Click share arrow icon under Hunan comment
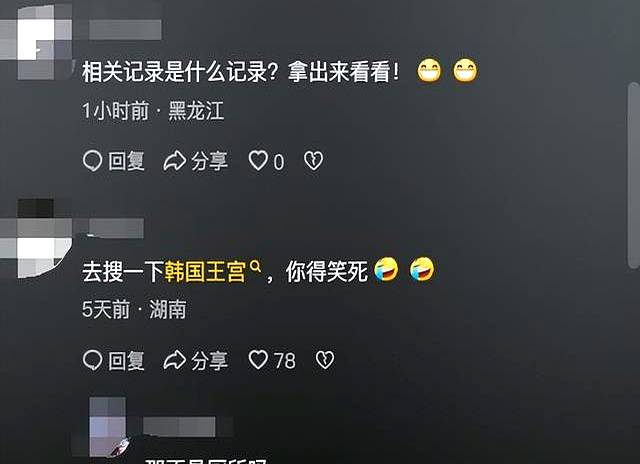Screen dimensions: 640x464 click(x=175, y=360)
